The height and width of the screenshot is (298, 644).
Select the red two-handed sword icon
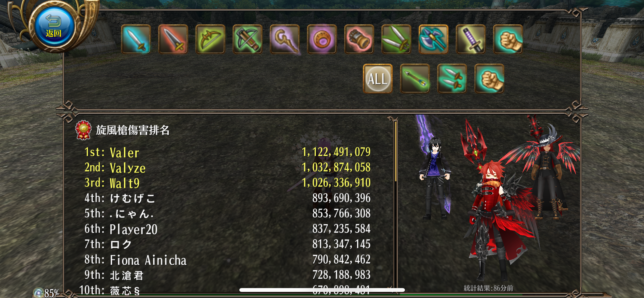tap(173, 39)
